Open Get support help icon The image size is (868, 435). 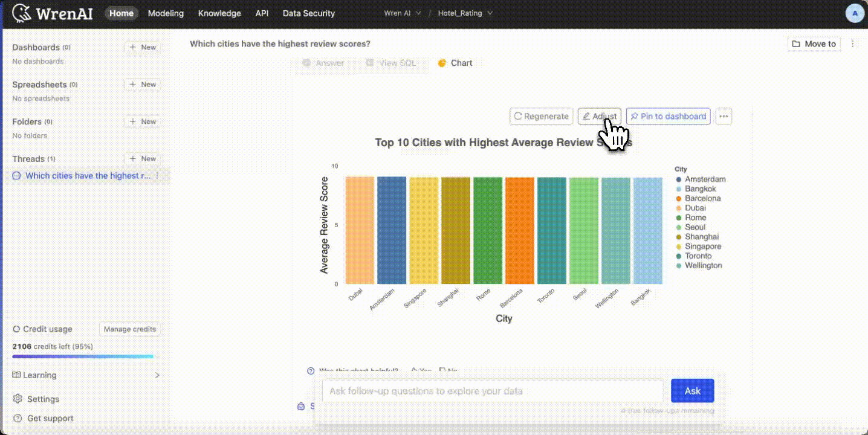[18, 418]
